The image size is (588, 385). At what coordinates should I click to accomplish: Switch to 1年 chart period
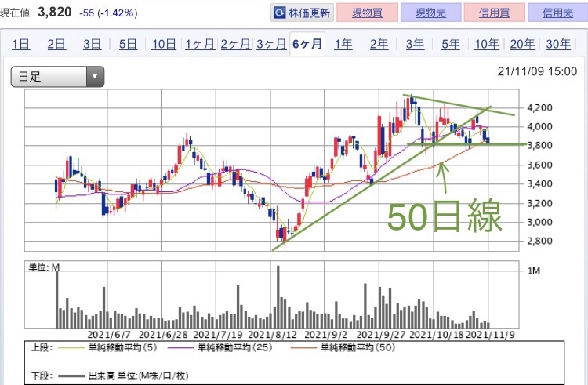343,44
